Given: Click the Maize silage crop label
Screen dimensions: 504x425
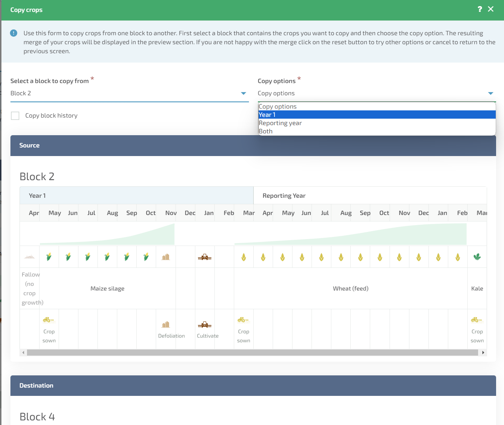Looking at the screenshot, I should 108,288.
